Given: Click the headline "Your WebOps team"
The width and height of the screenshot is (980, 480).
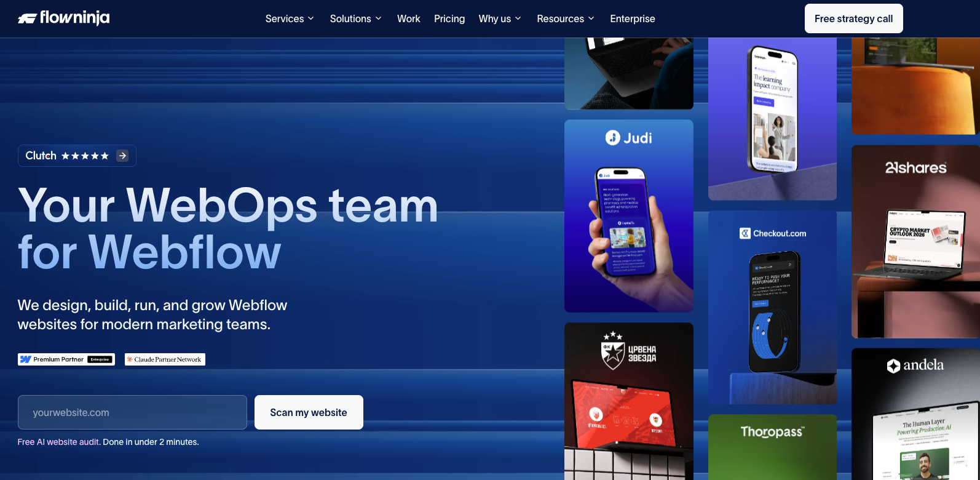Looking at the screenshot, I should (x=227, y=206).
